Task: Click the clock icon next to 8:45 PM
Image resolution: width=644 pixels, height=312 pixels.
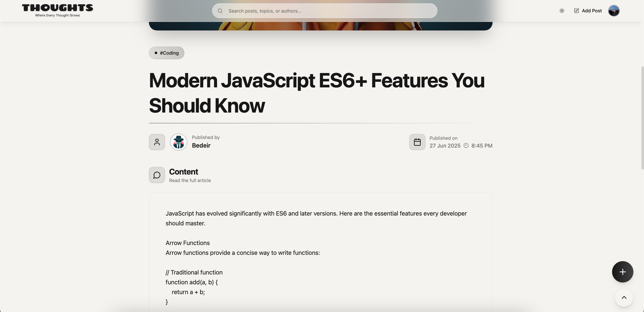Action: tap(466, 146)
